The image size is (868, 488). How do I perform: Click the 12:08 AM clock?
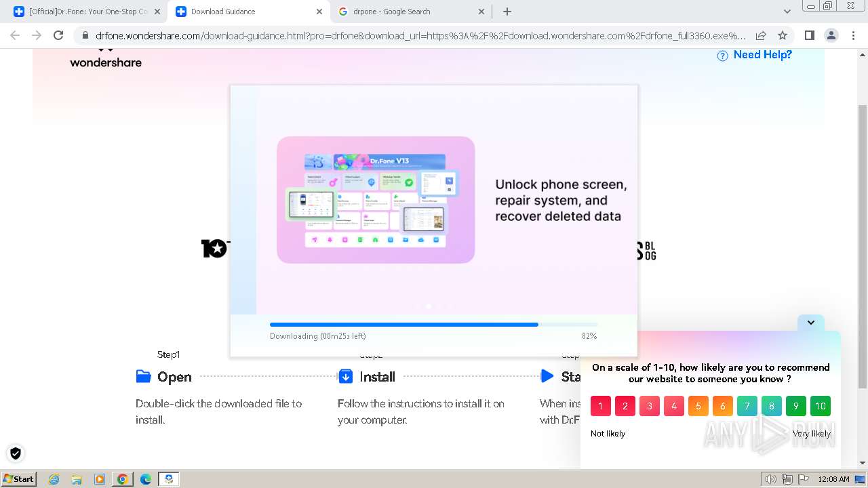coord(833,479)
